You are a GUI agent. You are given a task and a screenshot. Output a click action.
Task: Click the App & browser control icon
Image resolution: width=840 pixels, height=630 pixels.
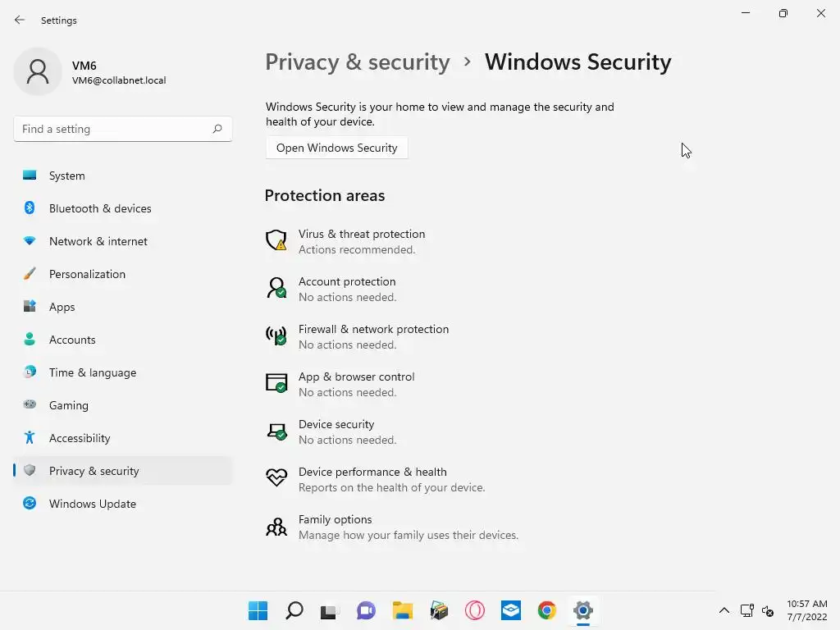tap(276, 383)
